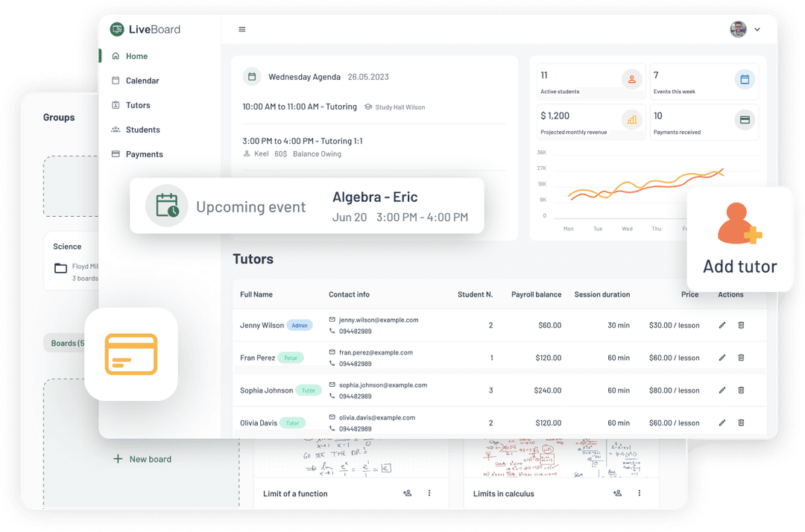The image size is (805, 532).
Task: Share the Limits in calculus board
Action: click(x=617, y=493)
